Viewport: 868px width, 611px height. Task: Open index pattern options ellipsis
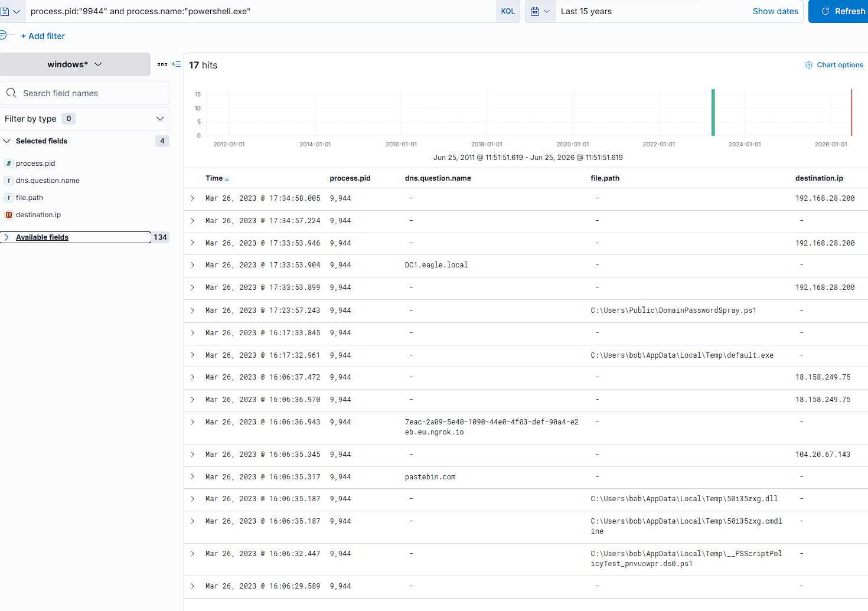(x=162, y=64)
